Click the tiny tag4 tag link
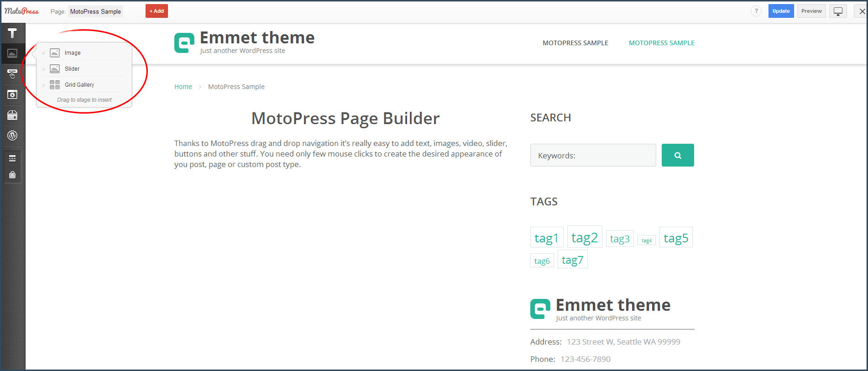This screenshot has width=868, height=371. 647,240
